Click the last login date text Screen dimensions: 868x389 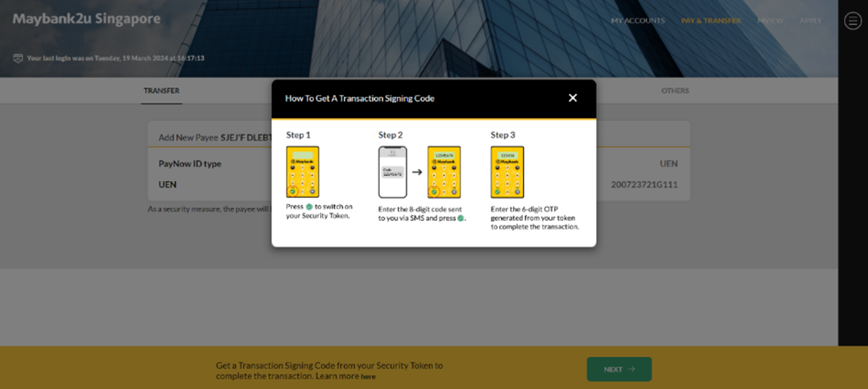[x=115, y=57]
